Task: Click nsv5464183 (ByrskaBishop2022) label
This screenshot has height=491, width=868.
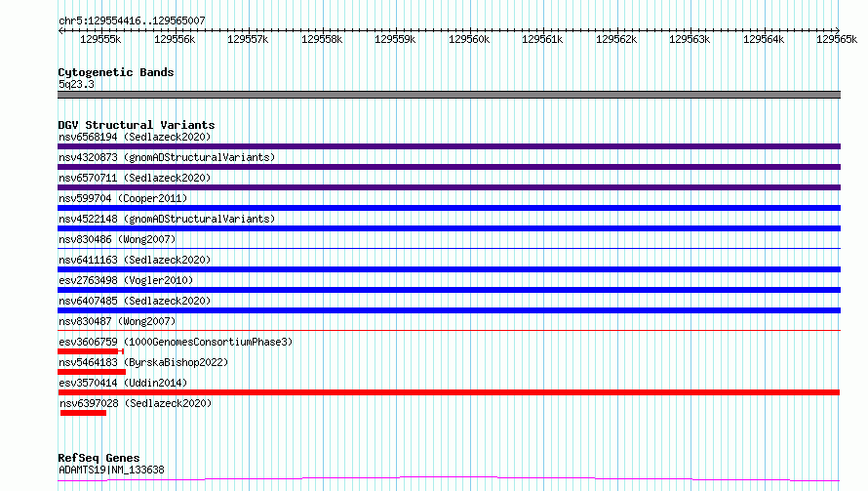Action: tap(143, 362)
